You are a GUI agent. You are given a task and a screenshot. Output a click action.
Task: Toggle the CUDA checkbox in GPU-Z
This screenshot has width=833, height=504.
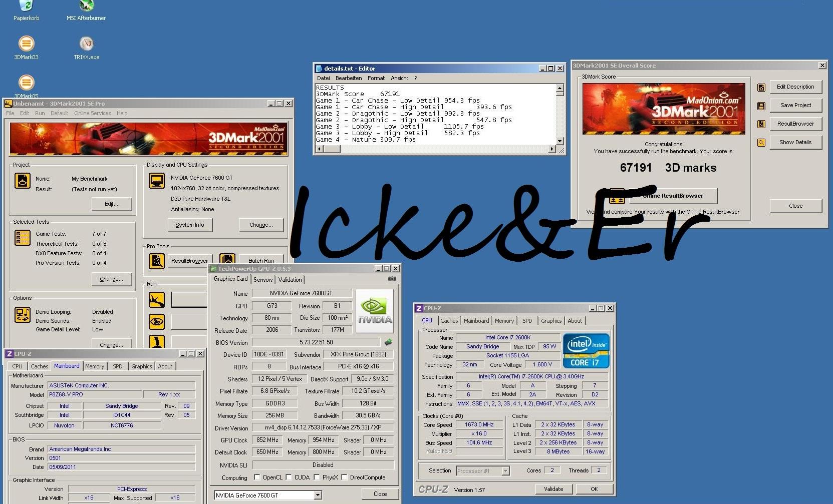click(289, 477)
